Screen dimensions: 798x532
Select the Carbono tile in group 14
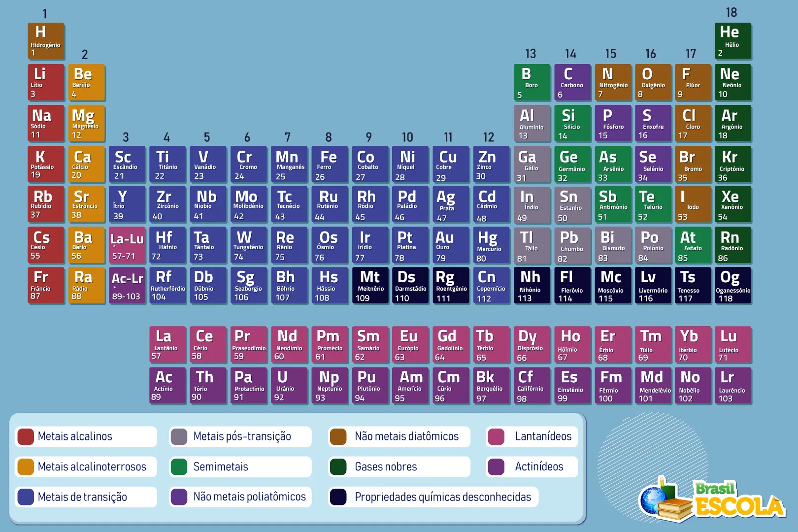tap(572, 82)
